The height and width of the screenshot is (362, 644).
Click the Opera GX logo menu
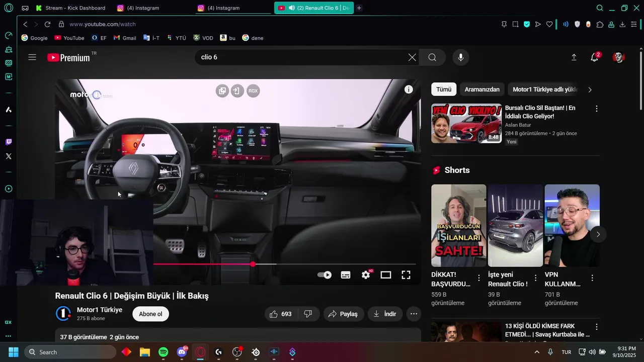[9, 8]
